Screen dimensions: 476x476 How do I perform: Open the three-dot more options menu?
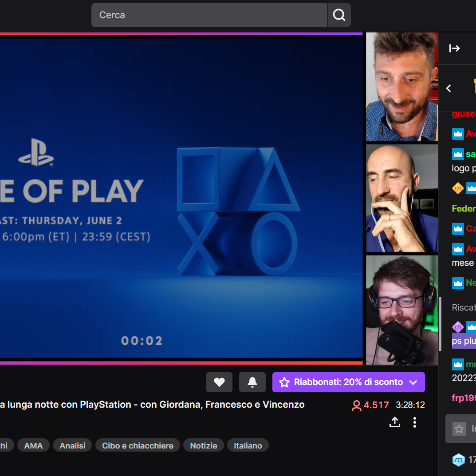click(x=415, y=422)
